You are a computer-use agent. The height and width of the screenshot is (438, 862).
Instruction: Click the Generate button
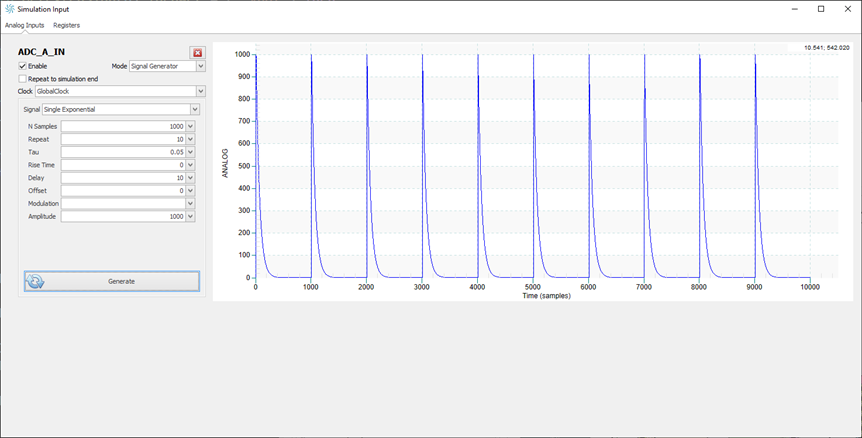point(112,281)
